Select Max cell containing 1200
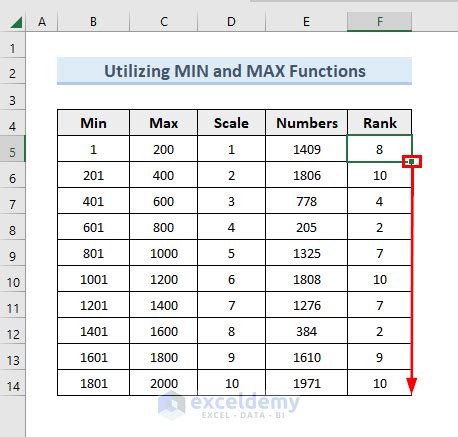 click(164, 279)
